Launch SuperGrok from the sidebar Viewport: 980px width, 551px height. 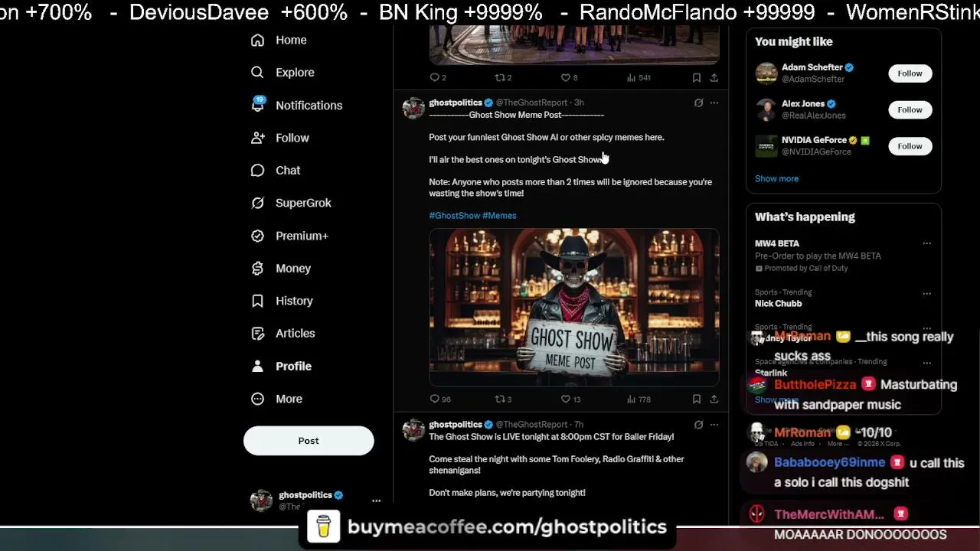[x=291, y=203]
